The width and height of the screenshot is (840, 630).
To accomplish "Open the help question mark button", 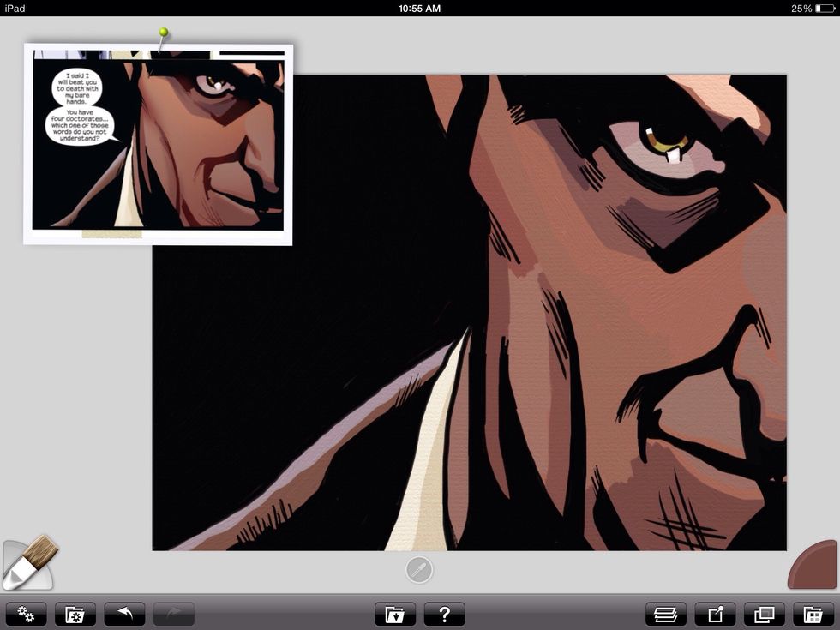I will (x=444, y=614).
